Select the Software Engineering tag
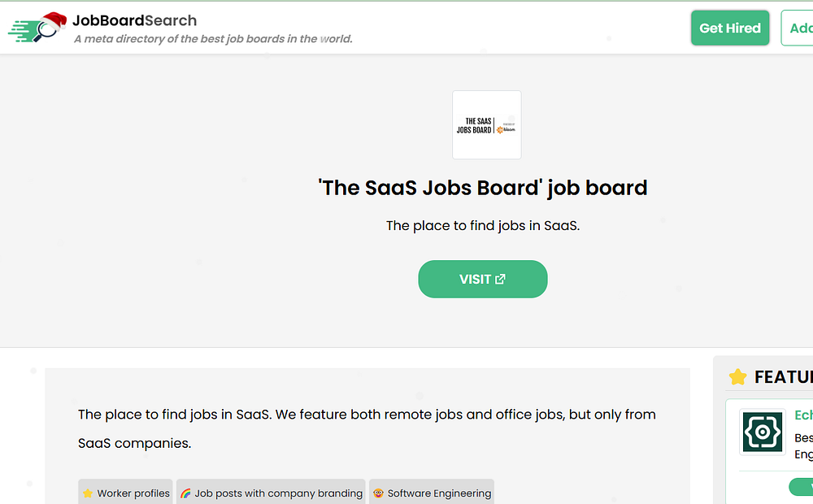813x504 pixels. [x=432, y=493]
